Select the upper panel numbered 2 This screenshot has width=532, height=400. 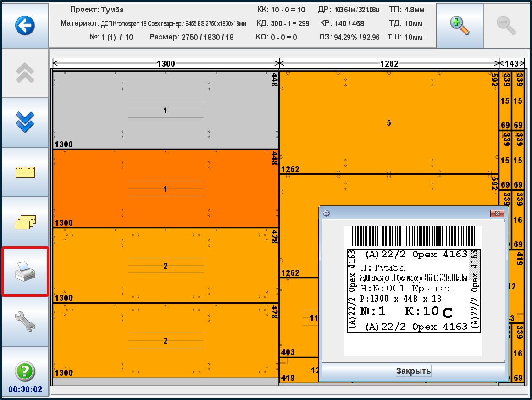(x=166, y=266)
